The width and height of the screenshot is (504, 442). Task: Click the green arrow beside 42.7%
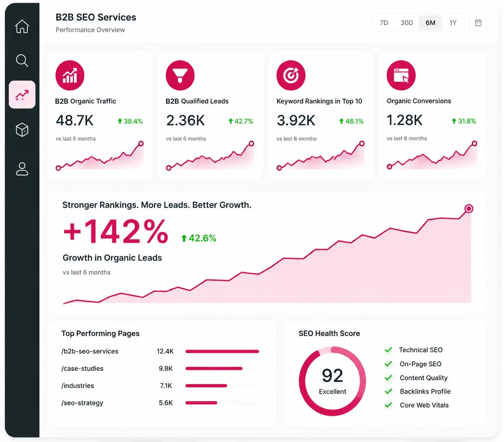coord(230,121)
